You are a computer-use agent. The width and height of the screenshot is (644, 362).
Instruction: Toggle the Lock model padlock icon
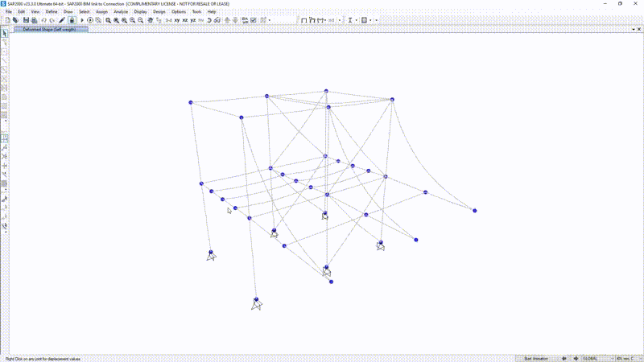pyautogui.click(x=72, y=20)
